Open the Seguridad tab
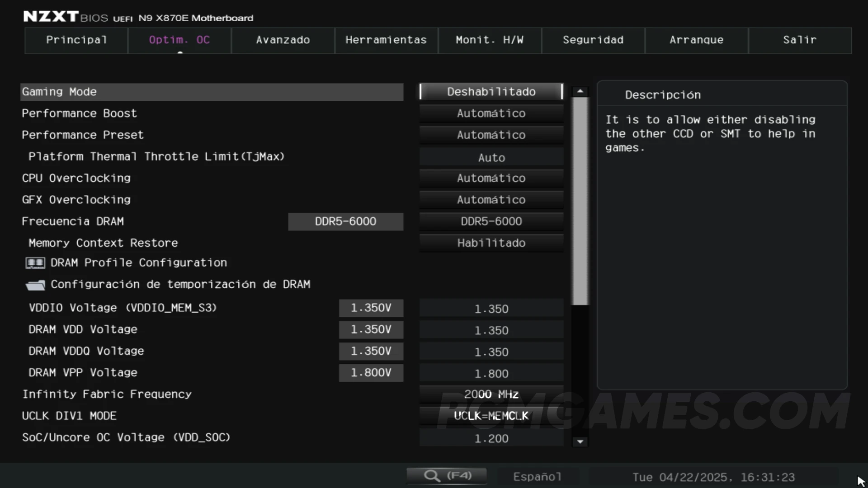 [593, 40]
